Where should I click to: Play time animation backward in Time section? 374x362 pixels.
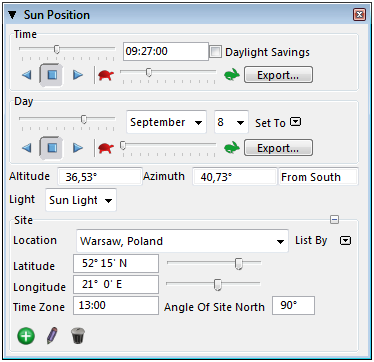click(x=27, y=75)
